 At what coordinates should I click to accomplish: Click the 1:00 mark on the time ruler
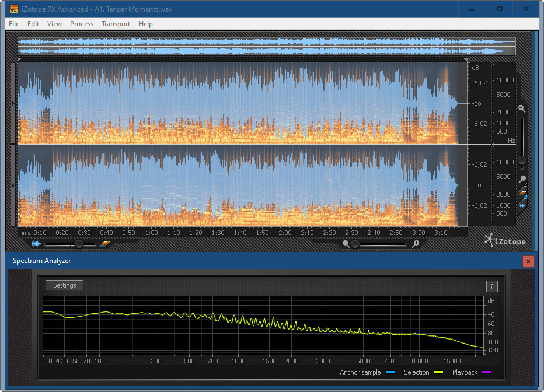pyautogui.click(x=151, y=233)
